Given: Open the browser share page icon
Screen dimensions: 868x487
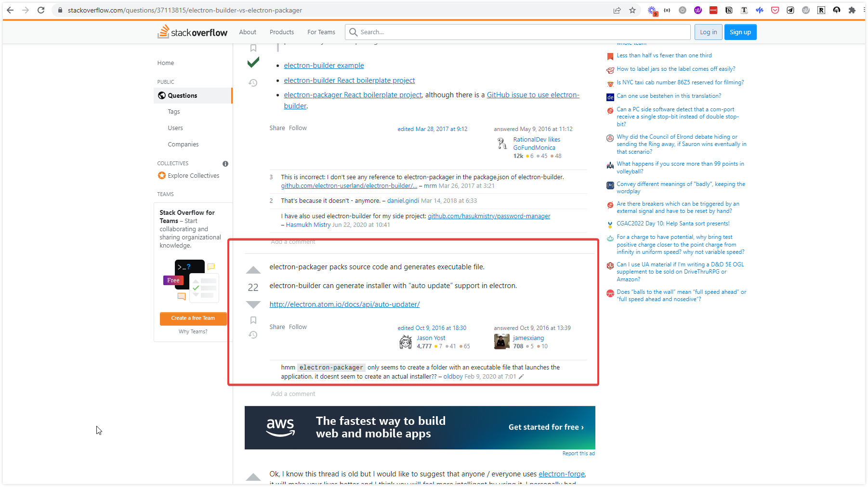Looking at the screenshot, I should [x=617, y=10].
